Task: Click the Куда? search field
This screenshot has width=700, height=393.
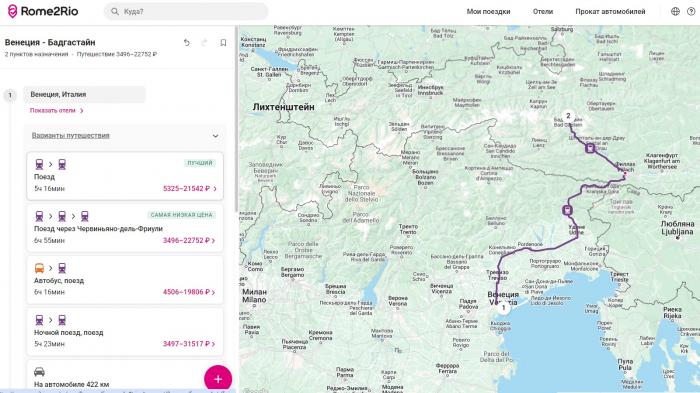Action: [186, 12]
